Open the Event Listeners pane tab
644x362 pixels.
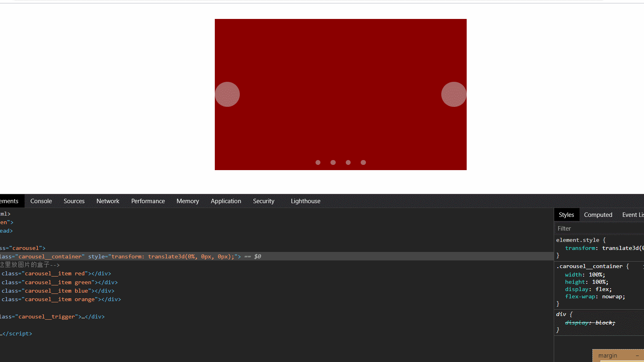tap(632, 215)
